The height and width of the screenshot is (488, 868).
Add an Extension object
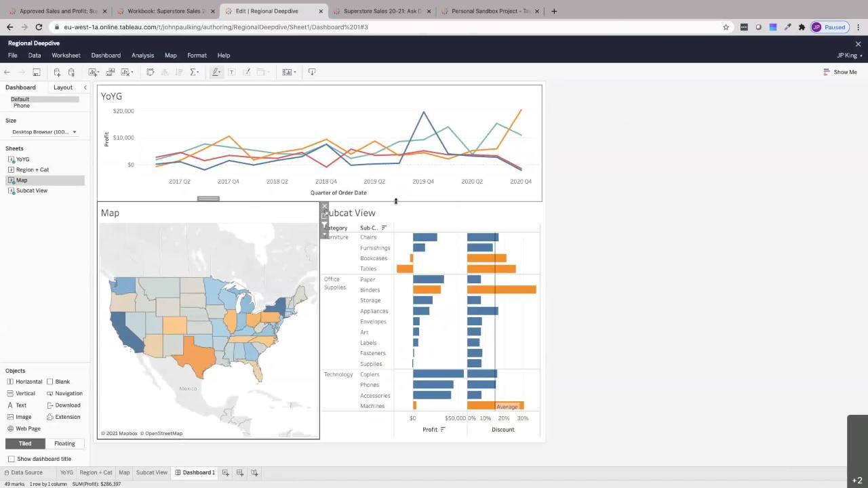coord(63,417)
